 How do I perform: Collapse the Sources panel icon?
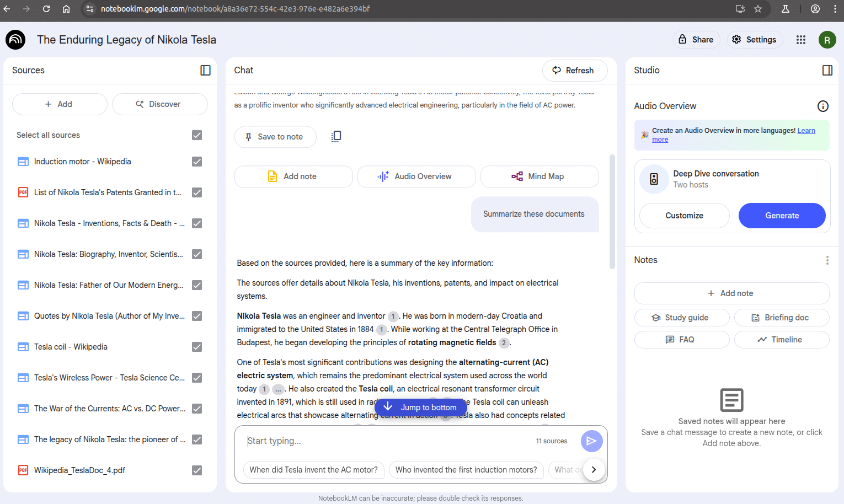(x=205, y=70)
